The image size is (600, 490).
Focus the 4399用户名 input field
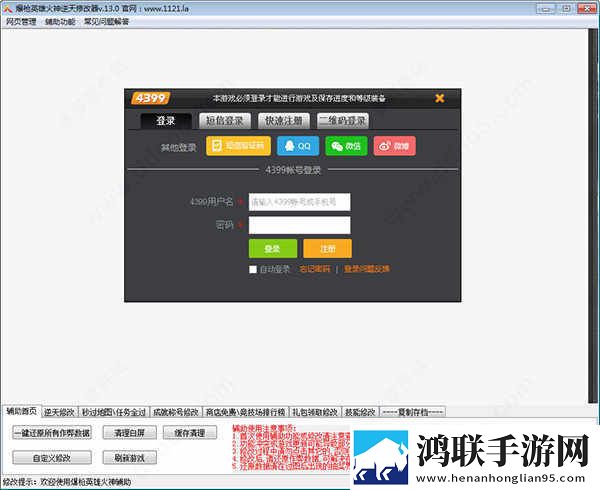300,202
